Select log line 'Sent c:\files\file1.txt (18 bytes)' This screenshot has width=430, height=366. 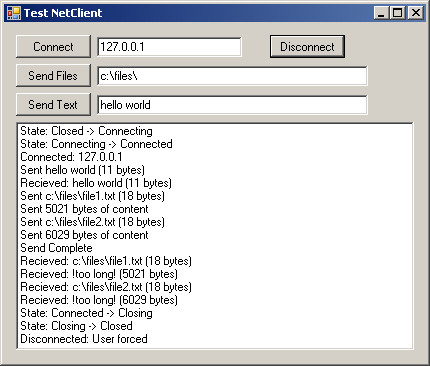[x=92, y=196]
